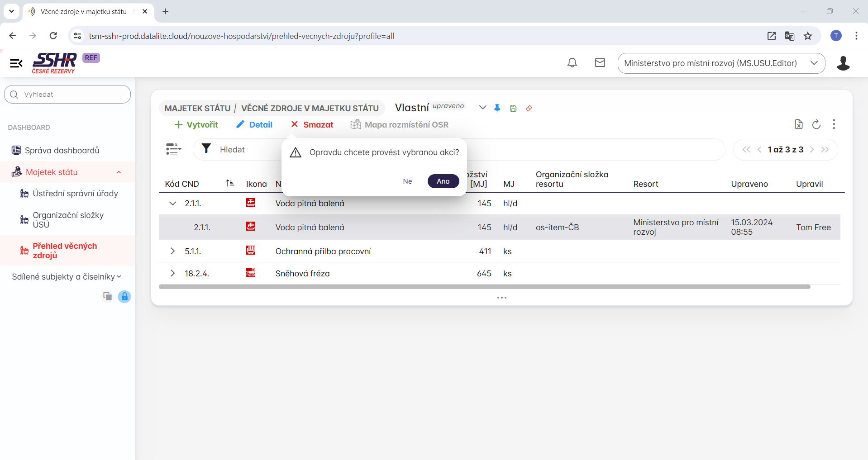Open Správa dashboardů menu item

pyautogui.click(x=62, y=150)
